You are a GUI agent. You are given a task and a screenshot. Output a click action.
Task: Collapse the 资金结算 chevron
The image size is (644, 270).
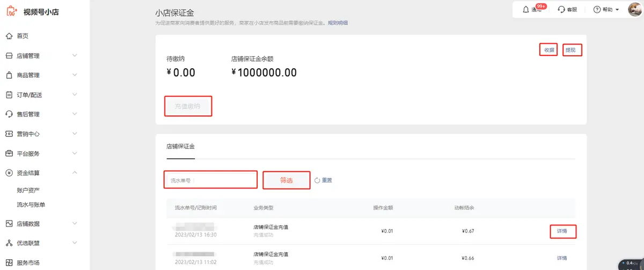pos(75,173)
